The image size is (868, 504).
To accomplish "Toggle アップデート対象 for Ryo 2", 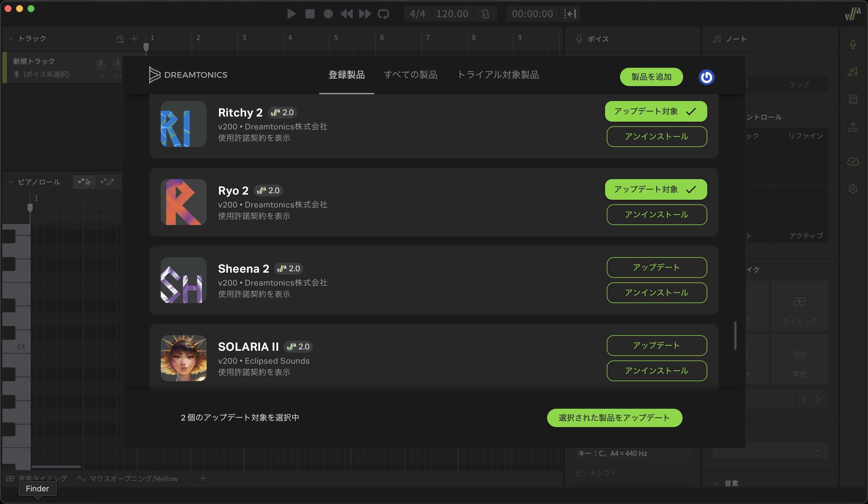I will point(656,189).
